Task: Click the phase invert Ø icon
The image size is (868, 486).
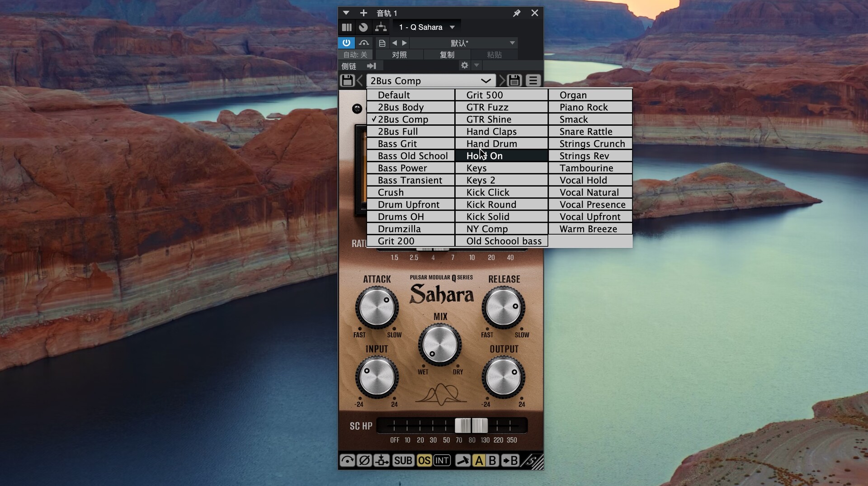Action: 364,460
